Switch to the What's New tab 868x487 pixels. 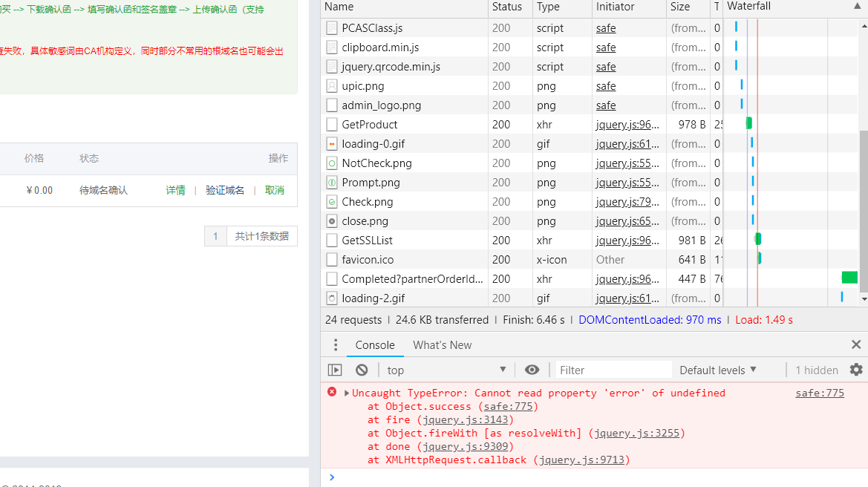[x=443, y=344]
